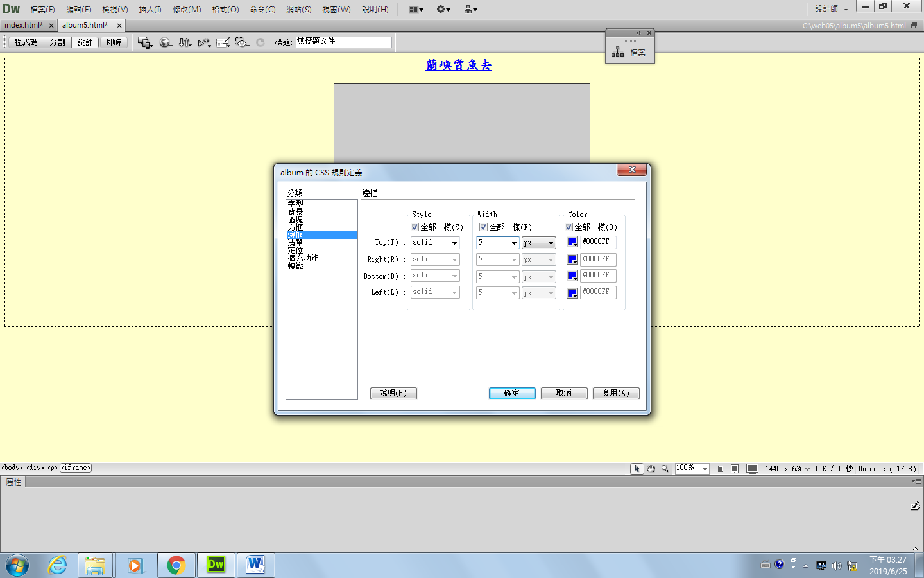Uncheck Color 全部一樣(O) checkbox
The image size is (924, 578).
[569, 227]
